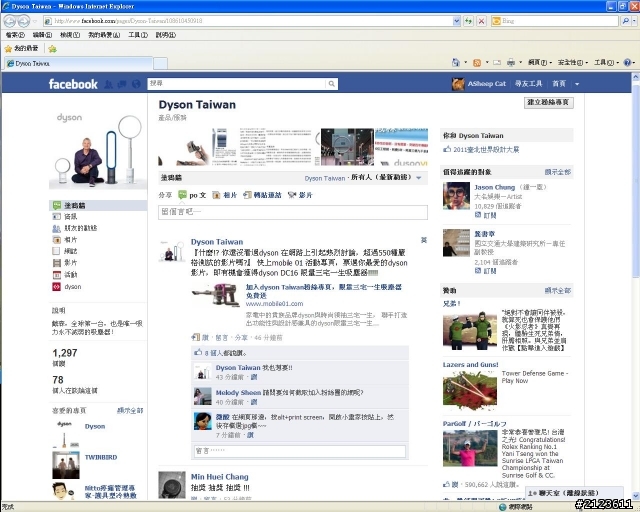Open the File menu in menu bar
Screen dimensions: 640x512
pos(16,35)
